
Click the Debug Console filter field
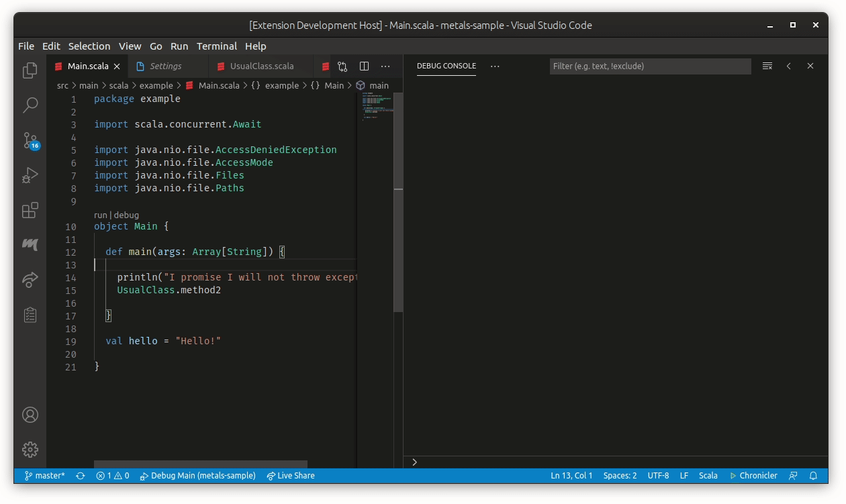[x=649, y=66]
